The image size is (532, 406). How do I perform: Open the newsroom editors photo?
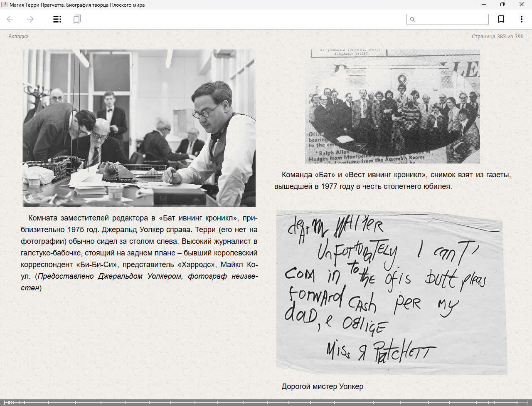point(139,128)
